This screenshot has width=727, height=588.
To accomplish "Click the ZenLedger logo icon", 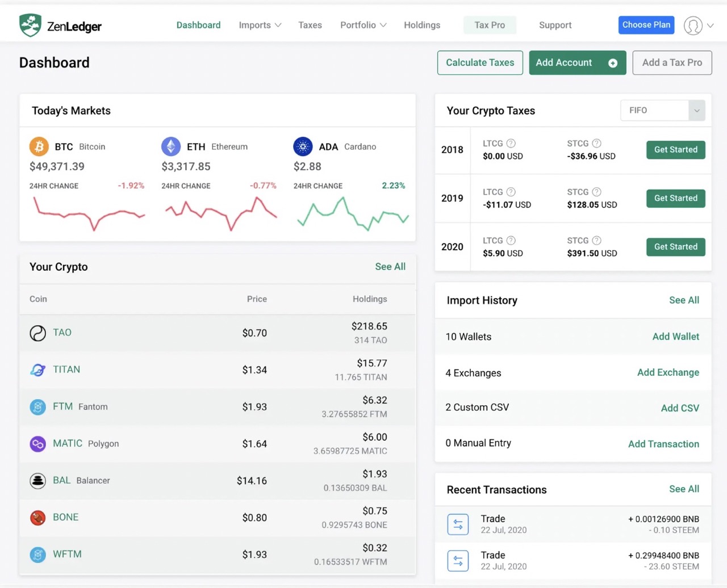I will 31,24.
